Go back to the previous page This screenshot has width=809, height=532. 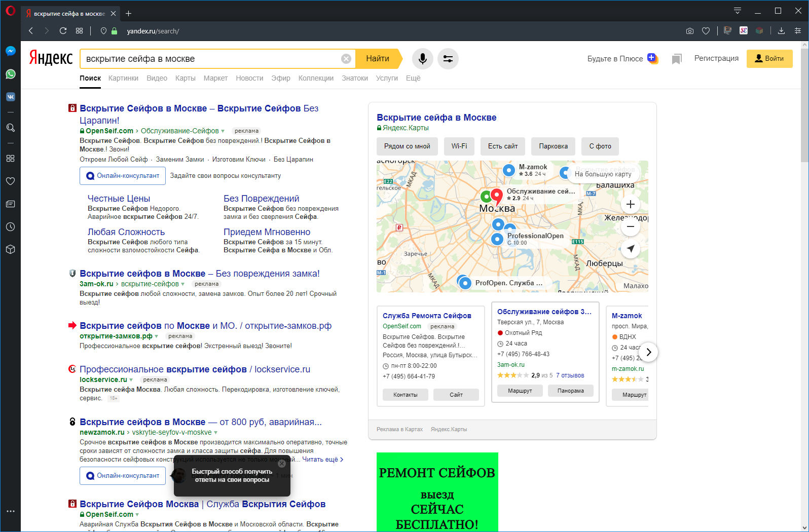click(x=31, y=31)
